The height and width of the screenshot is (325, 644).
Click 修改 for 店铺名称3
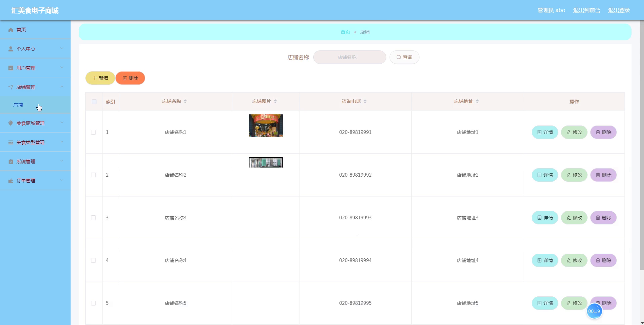tap(574, 218)
